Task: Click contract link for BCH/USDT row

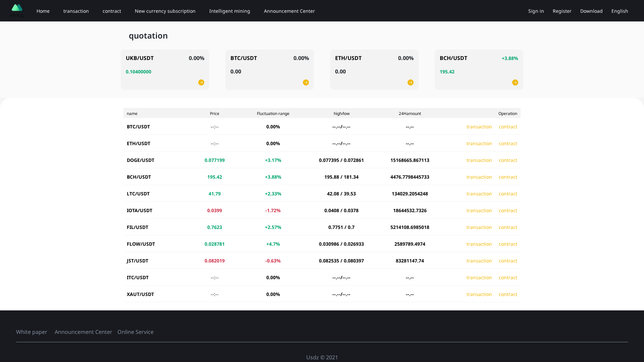Action: tap(508, 177)
